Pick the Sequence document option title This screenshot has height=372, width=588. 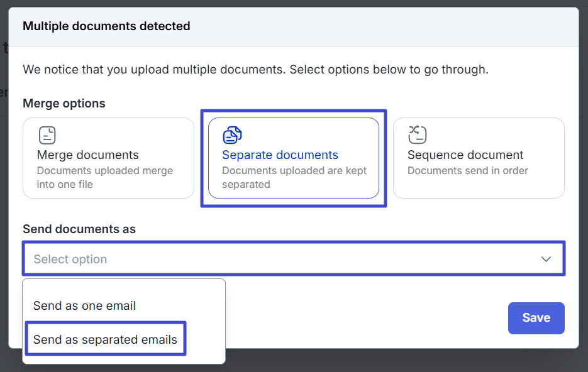[x=465, y=155]
